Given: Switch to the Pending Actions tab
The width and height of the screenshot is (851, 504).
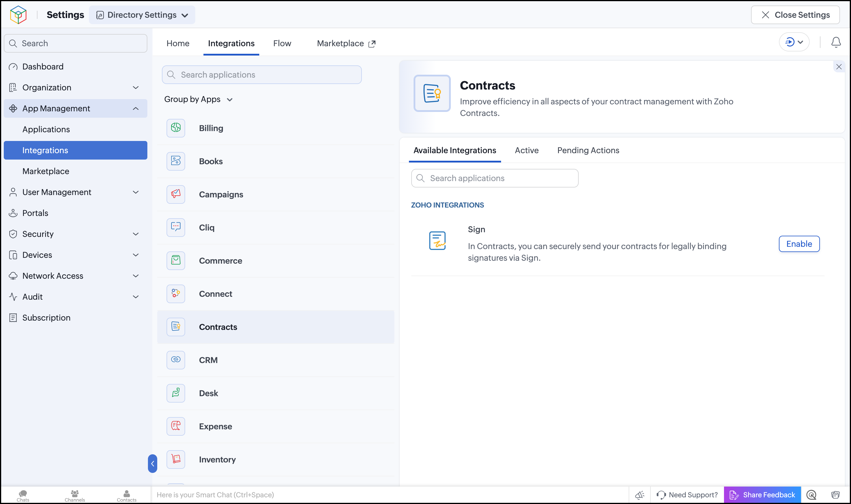Looking at the screenshot, I should 588,151.
